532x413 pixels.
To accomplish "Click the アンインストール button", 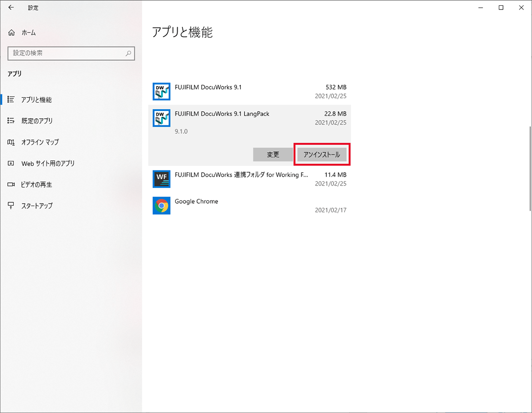I will (322, 155).
